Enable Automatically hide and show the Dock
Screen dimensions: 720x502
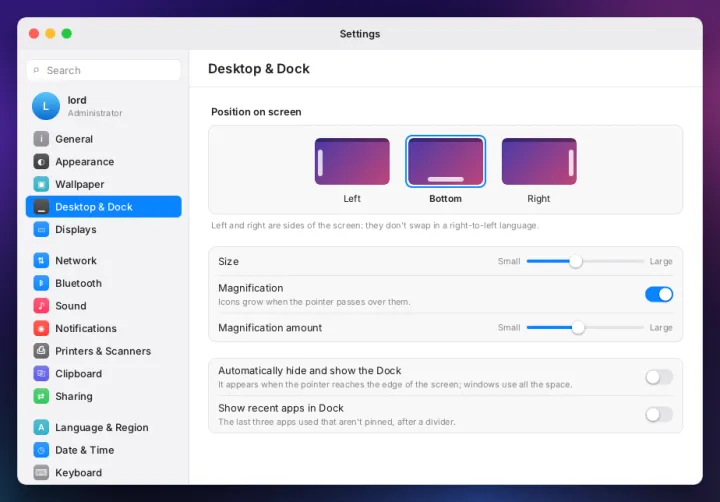659,377
